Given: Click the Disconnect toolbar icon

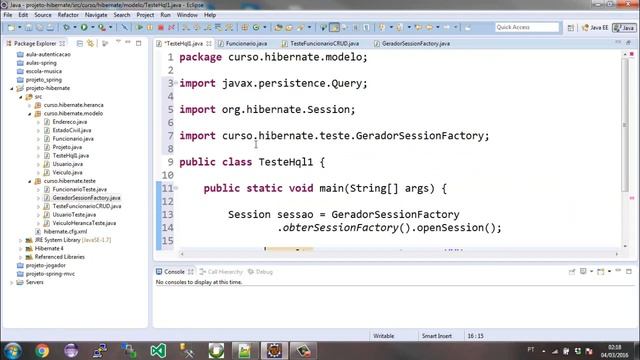Looking at the screenshot, I should [171, 27].
